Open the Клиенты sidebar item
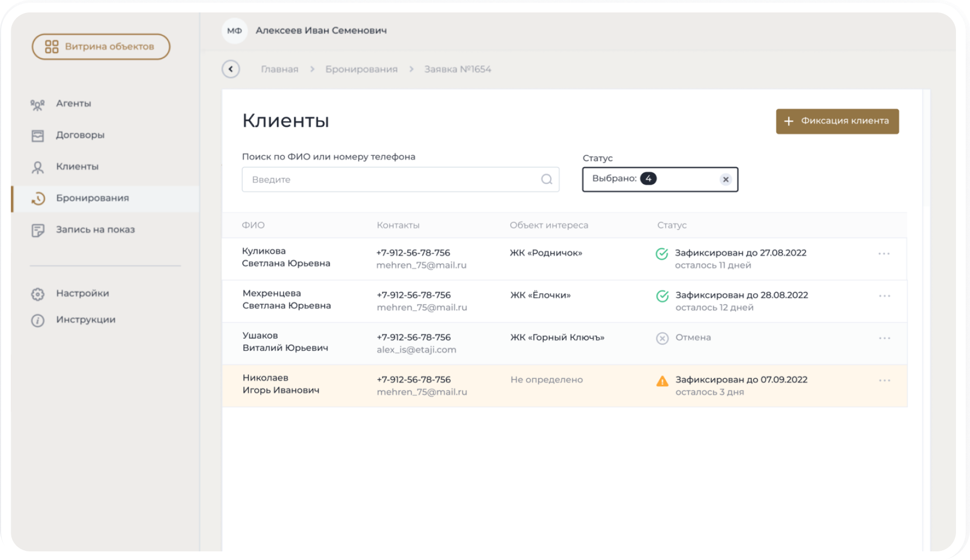Image resolution: width=970 pixels, height=560 pixels. pos(77,167)
